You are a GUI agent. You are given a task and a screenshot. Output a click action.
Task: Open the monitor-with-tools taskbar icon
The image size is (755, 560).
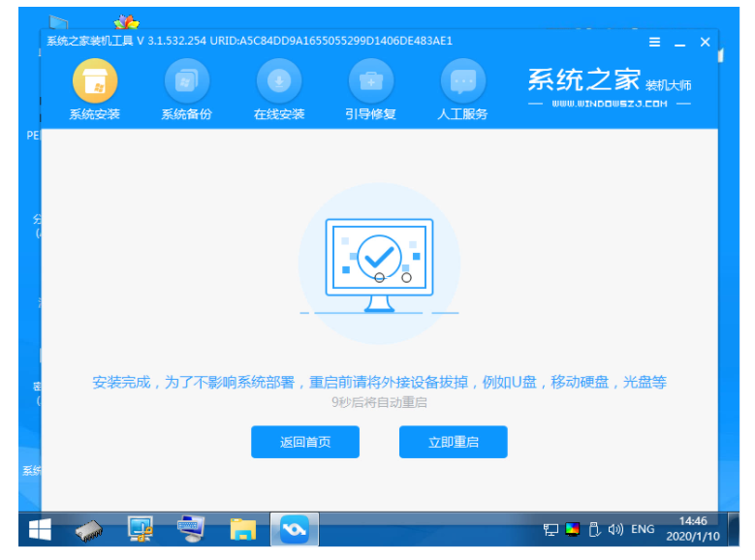pyautogui.click(x=142, y=529)
